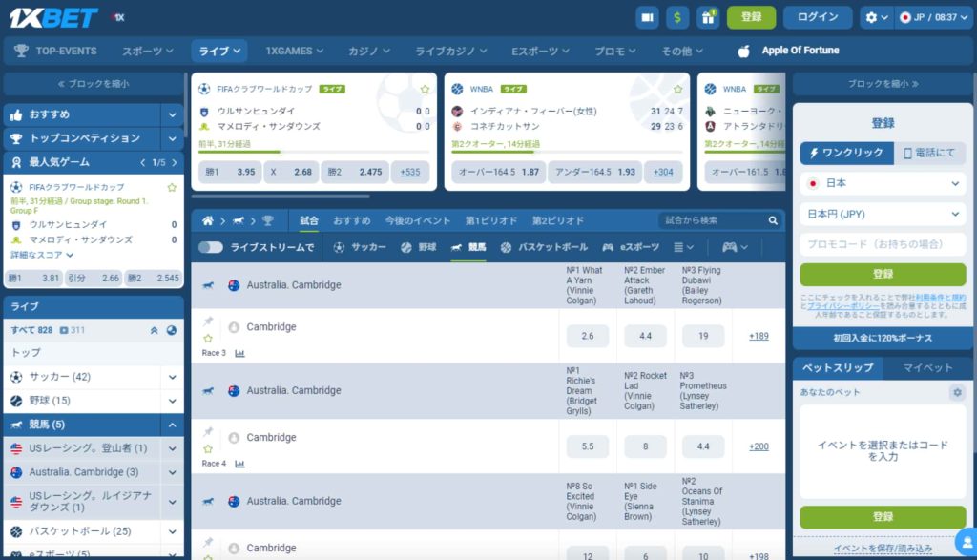Viewport: 977px width, 560px height.
Task: Open bet slip settings gear
Action: 957,392
